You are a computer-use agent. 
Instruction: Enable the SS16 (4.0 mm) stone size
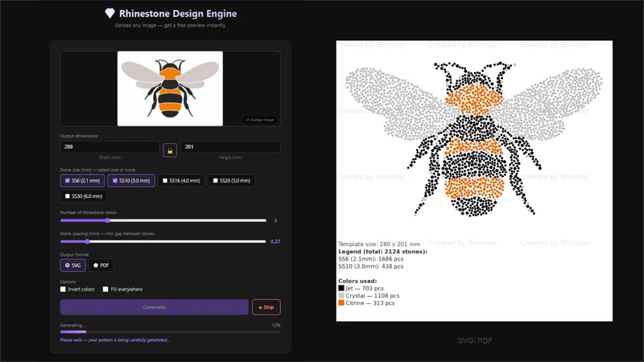pyautogui.click(x=181, y=180)
